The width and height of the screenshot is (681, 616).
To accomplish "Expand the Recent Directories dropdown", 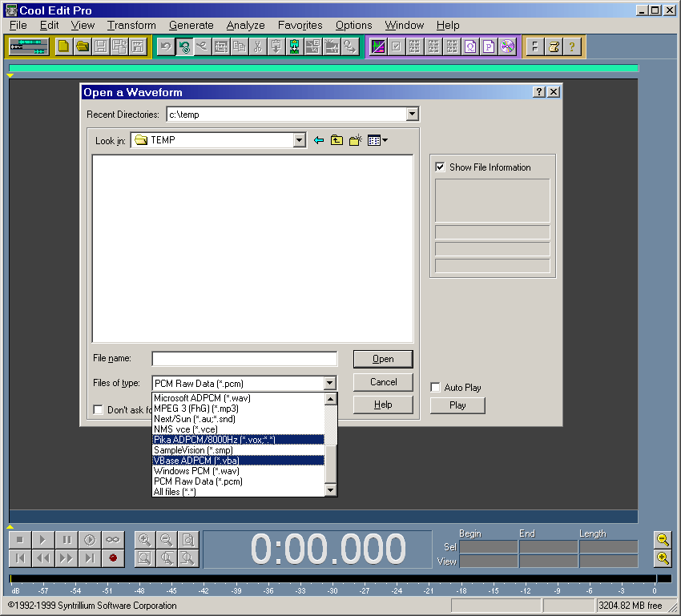I will point(412,115).
